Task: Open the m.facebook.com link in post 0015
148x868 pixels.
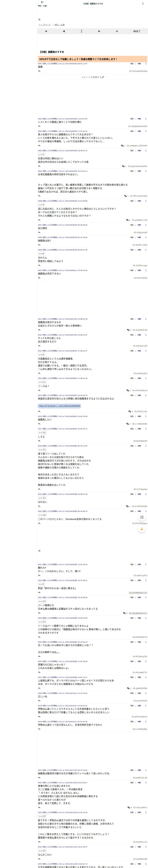Action: pos(60,406)
